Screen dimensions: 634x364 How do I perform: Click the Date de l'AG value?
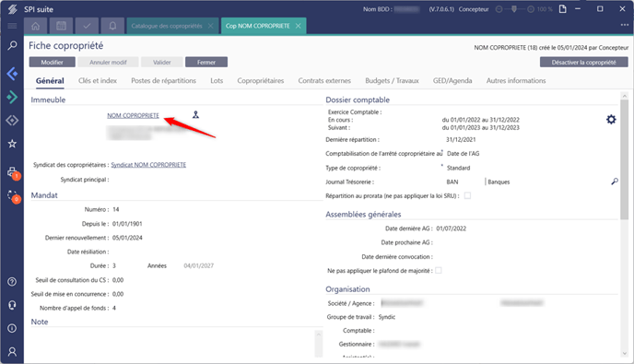coord(463,153)
